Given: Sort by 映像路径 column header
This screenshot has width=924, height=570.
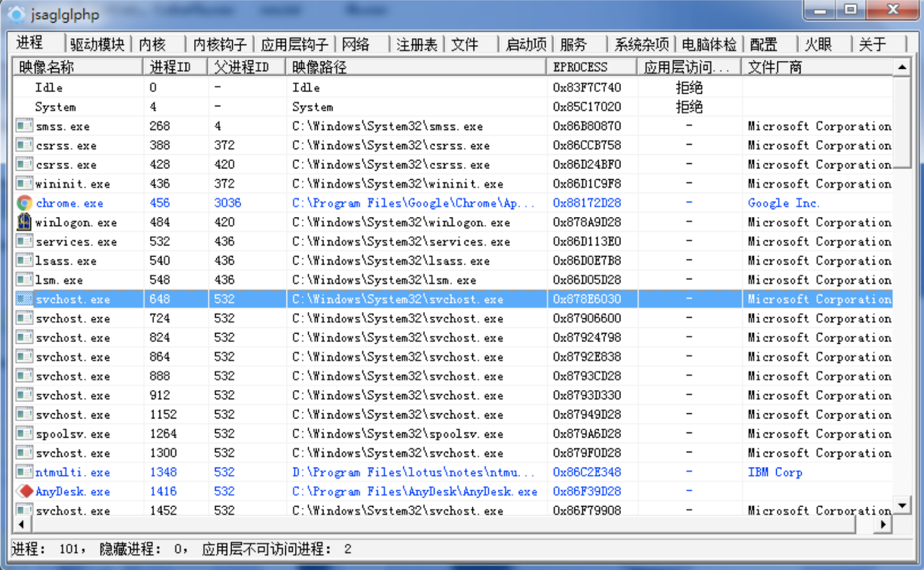Looking at the screenshot, I should click(416, 67).
